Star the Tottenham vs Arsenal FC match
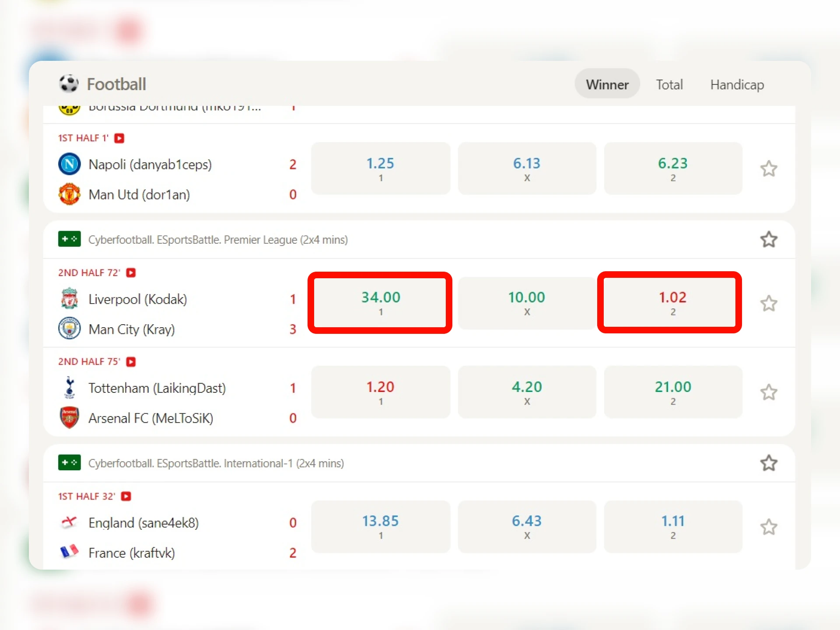This screenshot has width=840, height=630. click(x=768, y=392)
